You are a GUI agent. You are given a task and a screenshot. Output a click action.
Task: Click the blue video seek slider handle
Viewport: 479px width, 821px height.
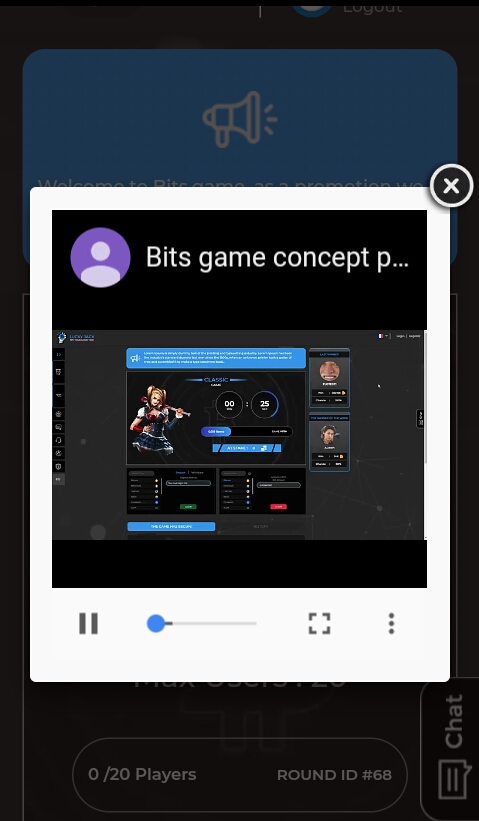coord(156,623)
